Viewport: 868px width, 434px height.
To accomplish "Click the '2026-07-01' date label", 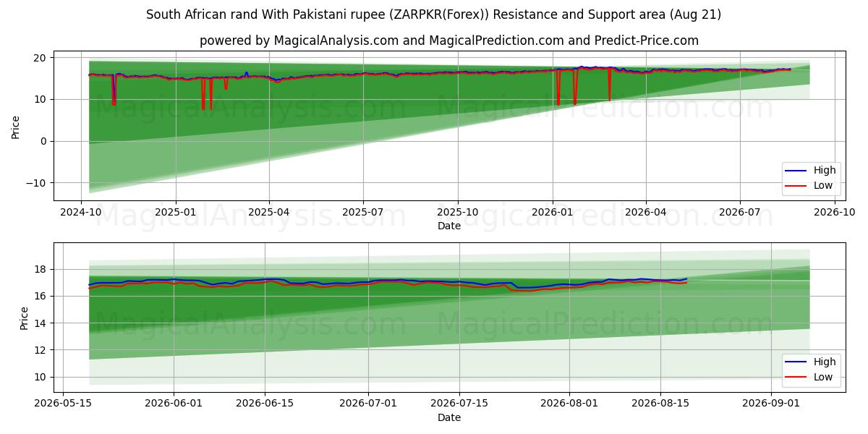I will [x=368, y=404].
